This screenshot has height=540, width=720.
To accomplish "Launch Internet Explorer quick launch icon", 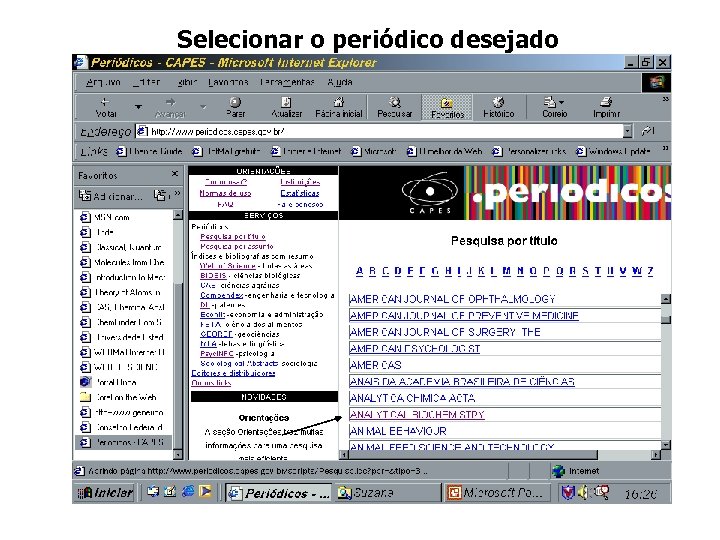I will click(x=187, y=492).
